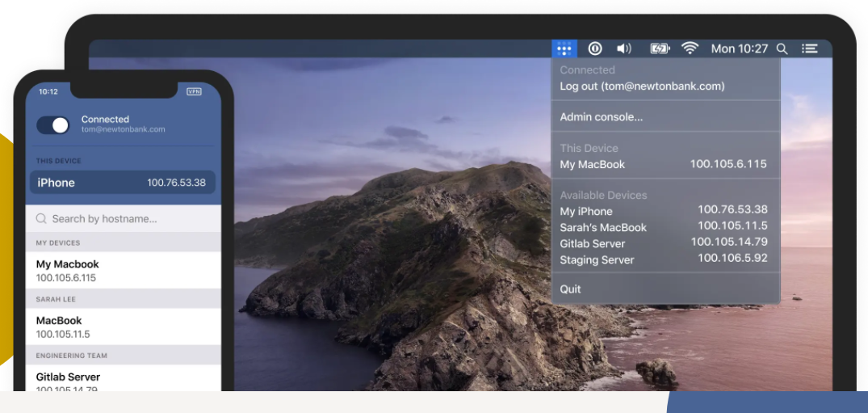Image resolution: width=868 pixels, height=413 pixels.
Task: Select My MacBook 100.105.6.115 menu entry
Action: pos(666,164)
